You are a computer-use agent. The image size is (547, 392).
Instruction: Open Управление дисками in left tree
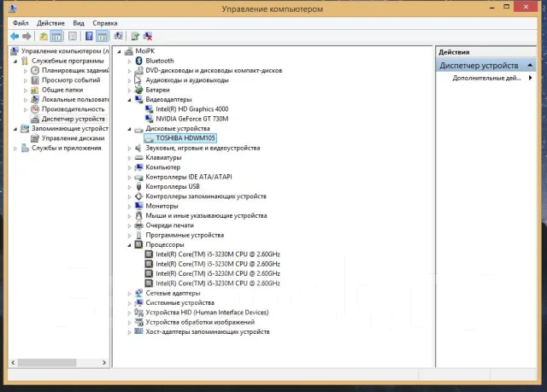click(73, 138)
